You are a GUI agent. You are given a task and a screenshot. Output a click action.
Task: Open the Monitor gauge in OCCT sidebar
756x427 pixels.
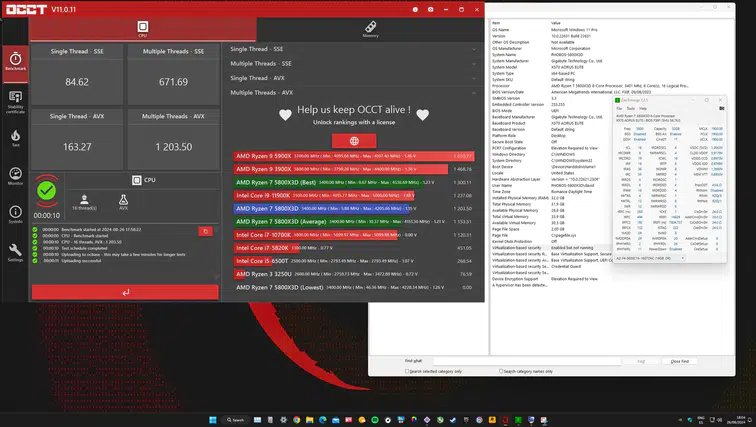(15, 176)
